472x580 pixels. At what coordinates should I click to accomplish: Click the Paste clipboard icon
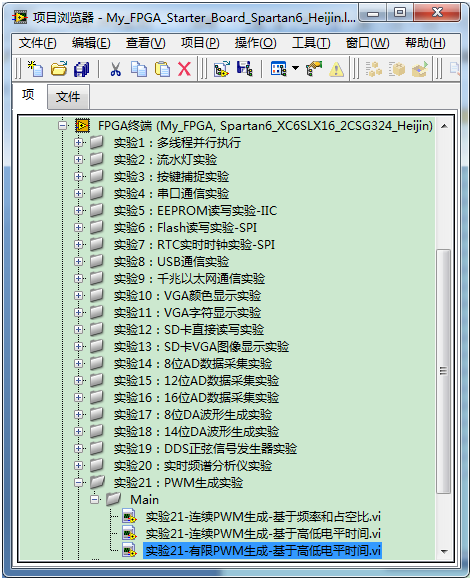coord(162,69)
